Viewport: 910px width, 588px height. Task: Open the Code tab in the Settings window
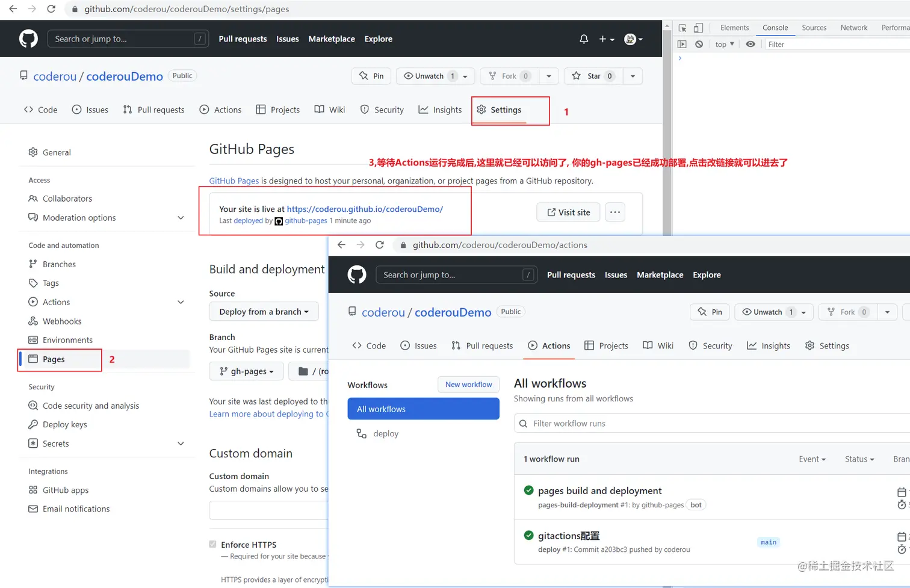40,110
